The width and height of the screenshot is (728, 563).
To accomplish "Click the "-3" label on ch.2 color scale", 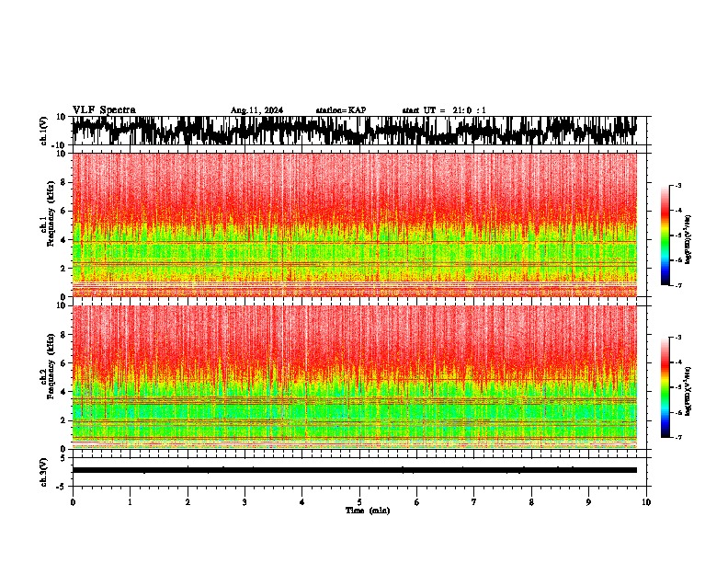I will [x=678, y=338].
